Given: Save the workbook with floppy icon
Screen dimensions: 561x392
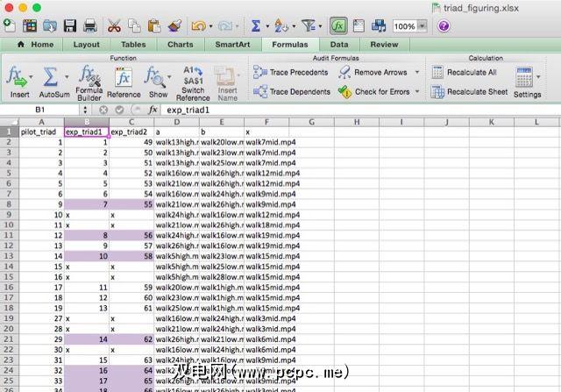Looking at the screenshot, I should click(x=70, y=25).
